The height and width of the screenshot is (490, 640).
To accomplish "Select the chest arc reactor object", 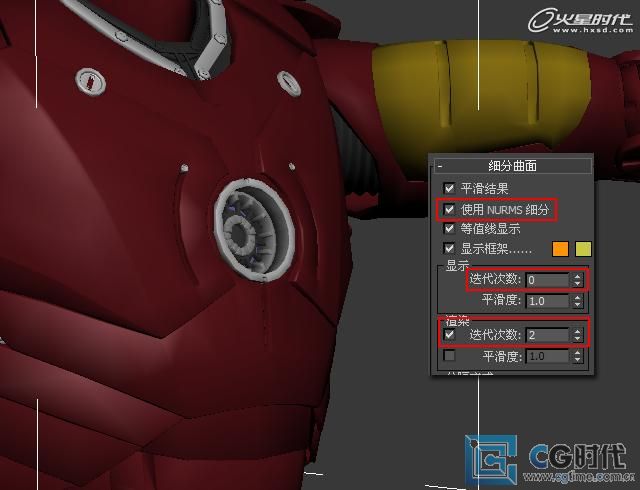I will pos(254,229).
